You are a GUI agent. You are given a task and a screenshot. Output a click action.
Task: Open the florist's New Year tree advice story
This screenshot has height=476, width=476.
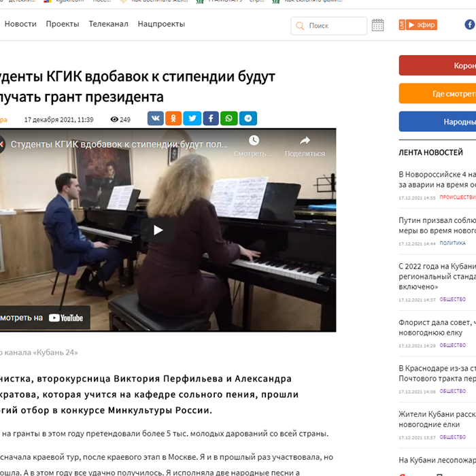[x=437, y=328]
